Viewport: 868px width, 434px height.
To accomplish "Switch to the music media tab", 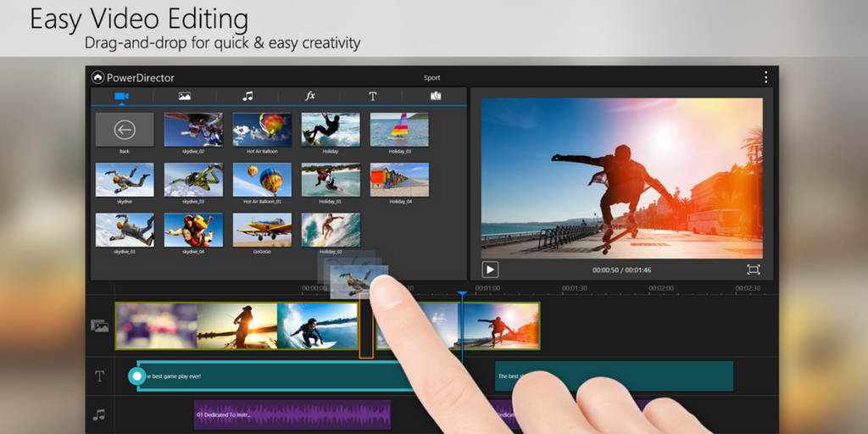I will click(x=248, y=97).
